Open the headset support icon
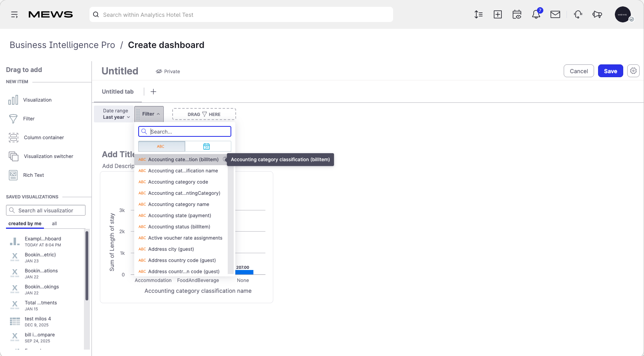The image size is (644, 356). coord(578,15)
